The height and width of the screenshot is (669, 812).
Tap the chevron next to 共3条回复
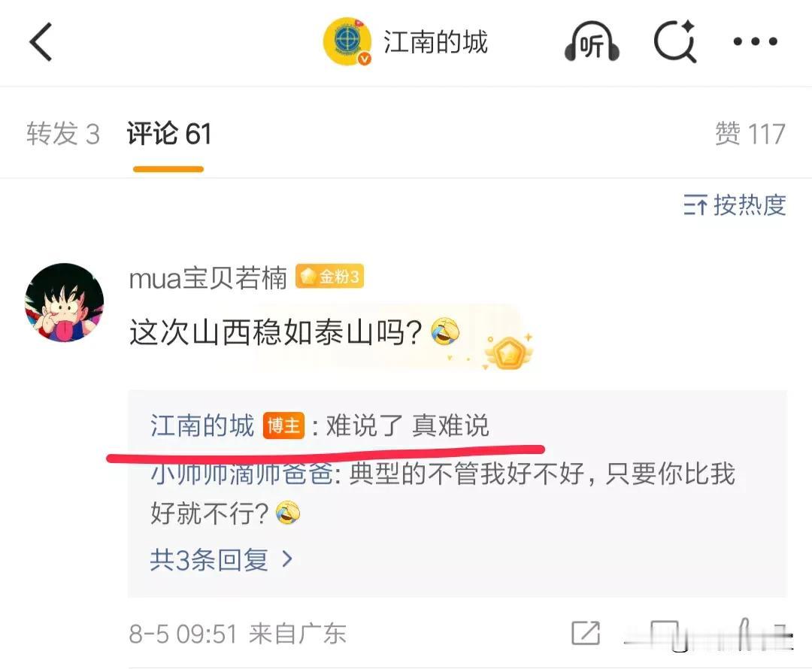point(287,559)
